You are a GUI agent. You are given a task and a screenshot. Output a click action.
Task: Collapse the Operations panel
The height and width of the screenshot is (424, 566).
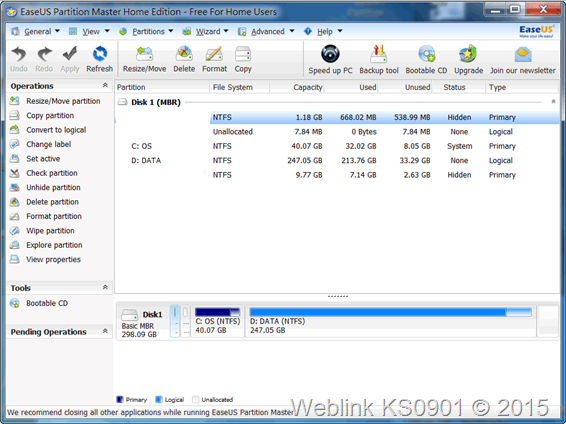click(x=105, y=86)
